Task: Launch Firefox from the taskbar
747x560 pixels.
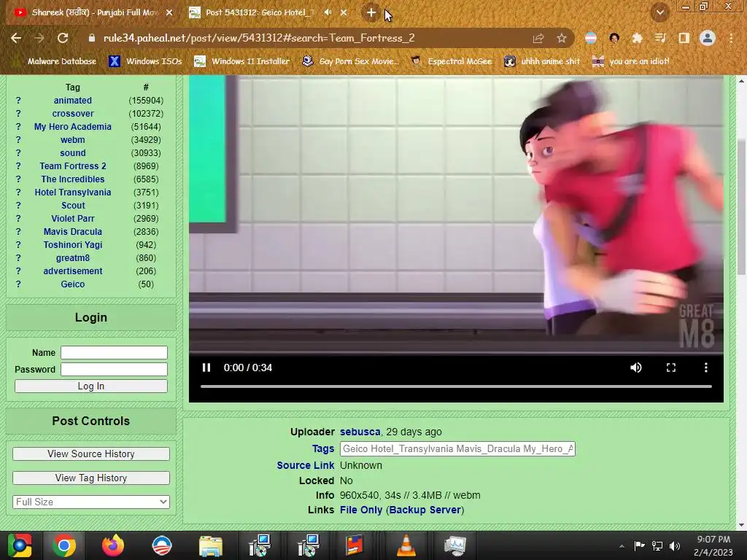Action: [113, 545]
